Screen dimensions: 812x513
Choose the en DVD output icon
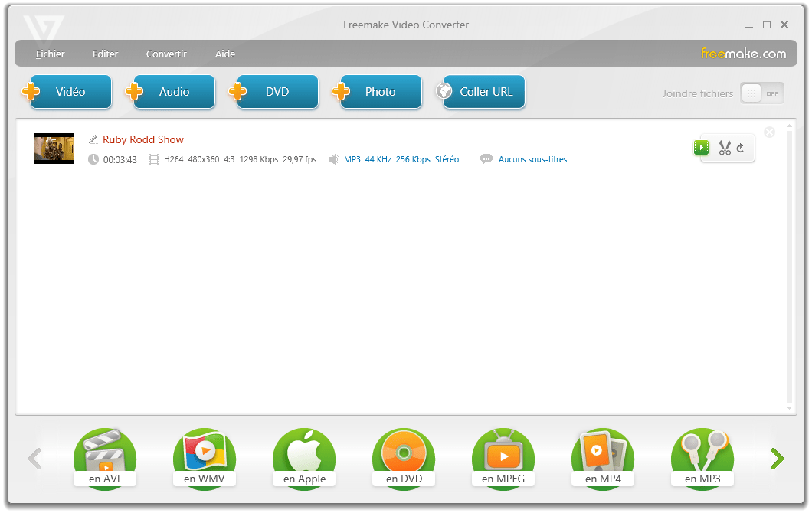tap(404, 458)
